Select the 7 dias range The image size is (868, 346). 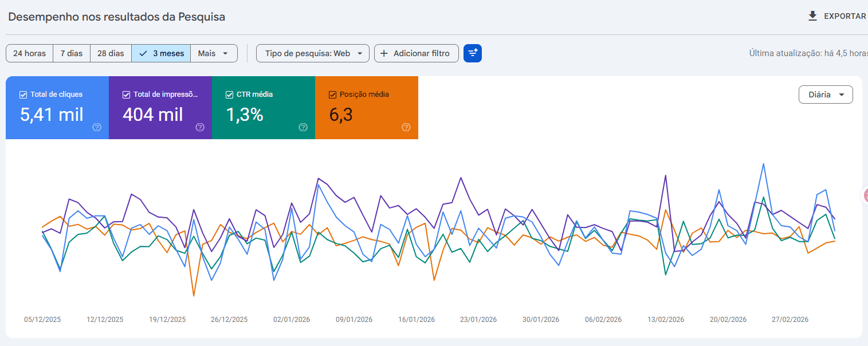pyautogui.click(x=72, y=53)
